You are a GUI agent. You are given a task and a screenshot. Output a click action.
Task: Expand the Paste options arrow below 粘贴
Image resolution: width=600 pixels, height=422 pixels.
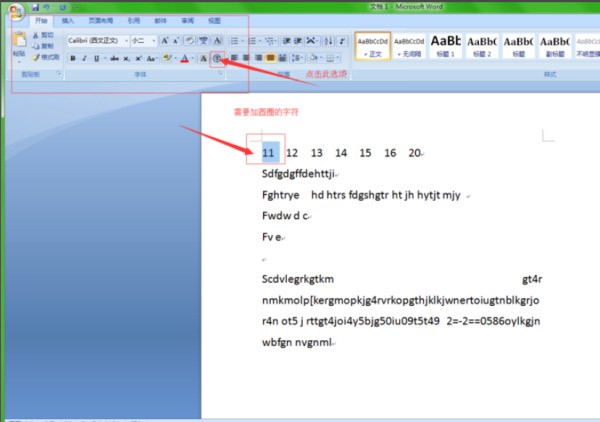pos(19,62)
